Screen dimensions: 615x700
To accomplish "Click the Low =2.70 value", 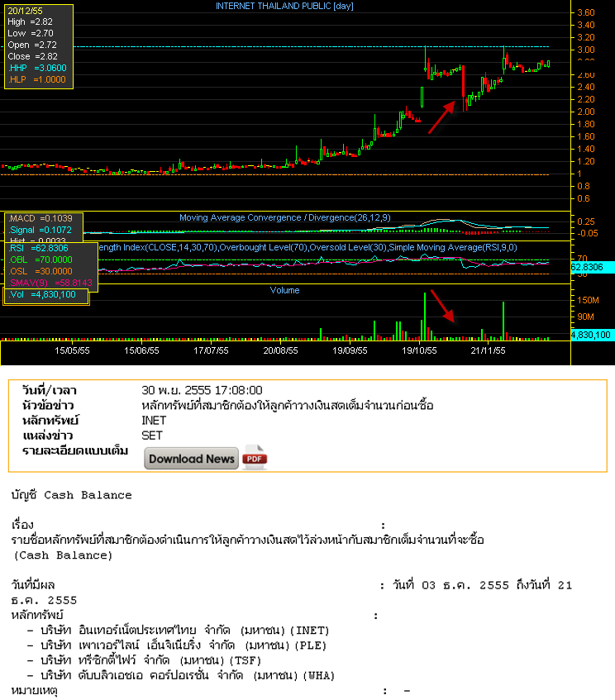I will pos(30,33).
